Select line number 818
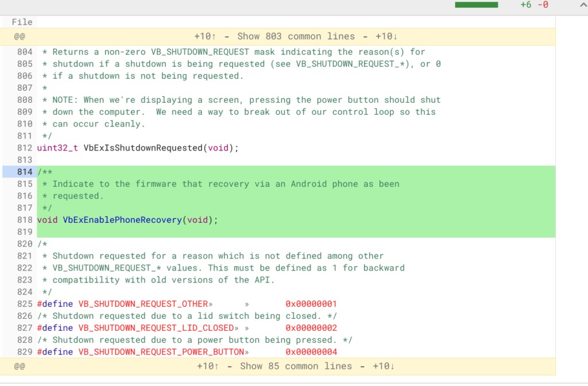 click(25, 220)
